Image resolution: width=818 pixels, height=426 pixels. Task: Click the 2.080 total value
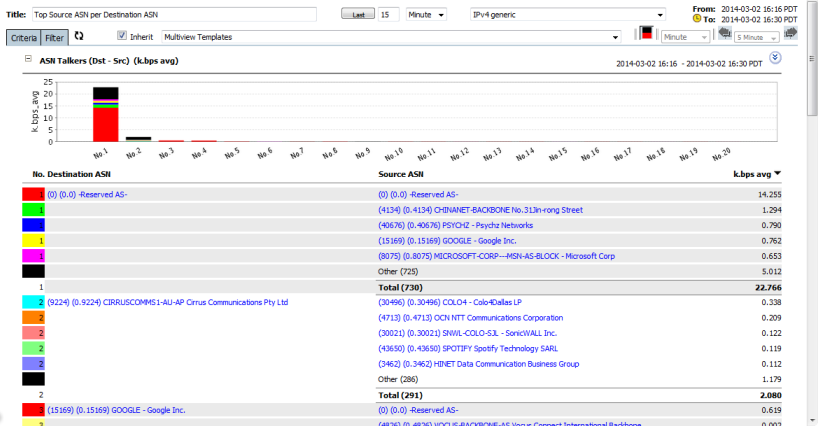coord(771,395)
